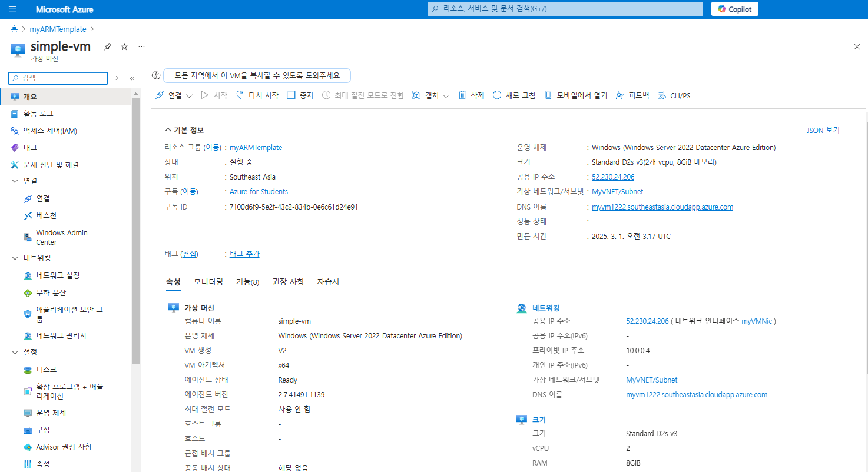This screenshot has width=868, height=472.
Task: Open myVMNic network interface link
Action: point(757,321)
